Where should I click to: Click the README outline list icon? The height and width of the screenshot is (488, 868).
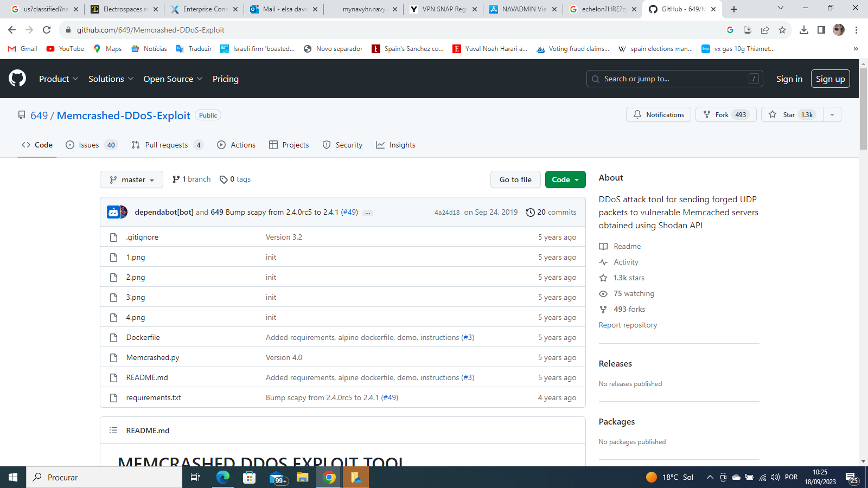click(x=113, y=431)
